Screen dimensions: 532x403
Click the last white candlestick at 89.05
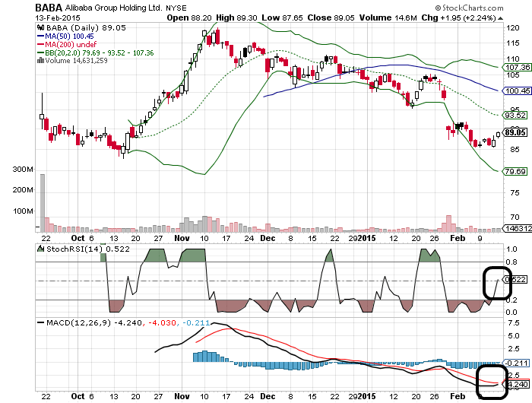tap(498, 135)
